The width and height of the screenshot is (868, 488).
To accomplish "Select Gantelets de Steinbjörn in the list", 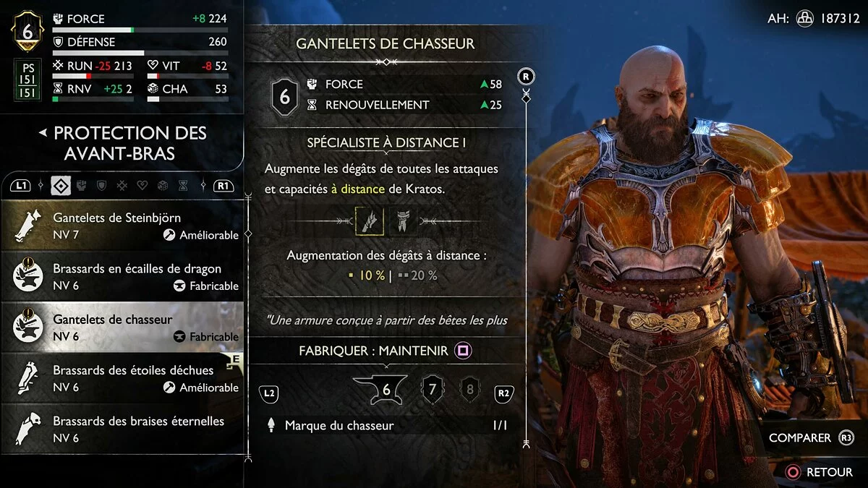I will coord(122,226).
